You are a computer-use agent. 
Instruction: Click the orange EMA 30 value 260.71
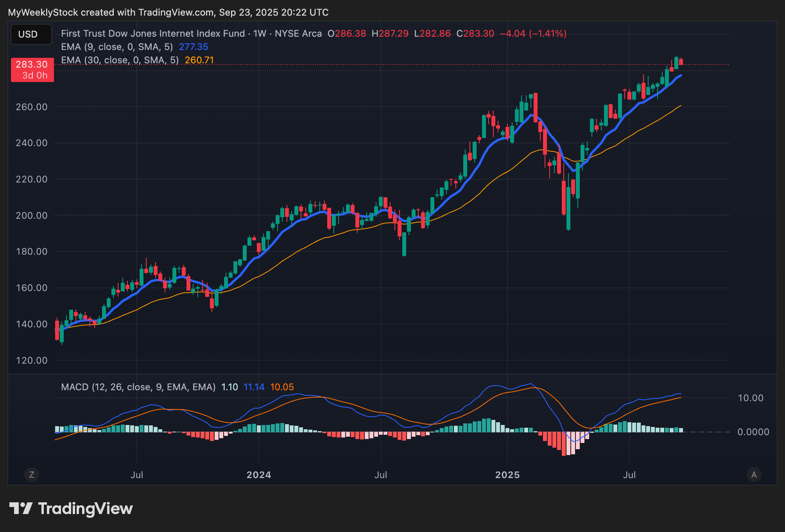pos(199,60)
